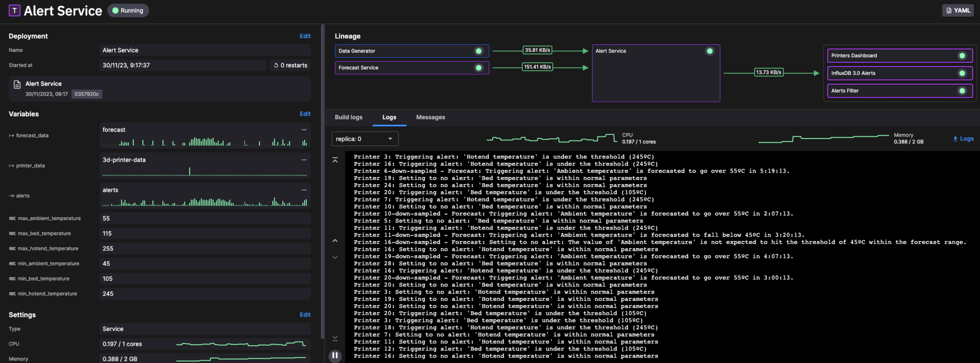Click Edit next to Variables
This screenshot has width=980, height=363.
tap(305, 114)
